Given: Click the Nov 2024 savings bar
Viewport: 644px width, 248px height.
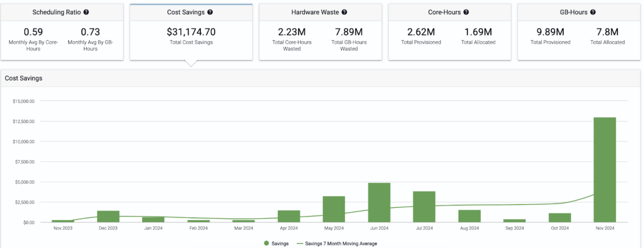Looking at the screenshot, I should tap(605, 170).
